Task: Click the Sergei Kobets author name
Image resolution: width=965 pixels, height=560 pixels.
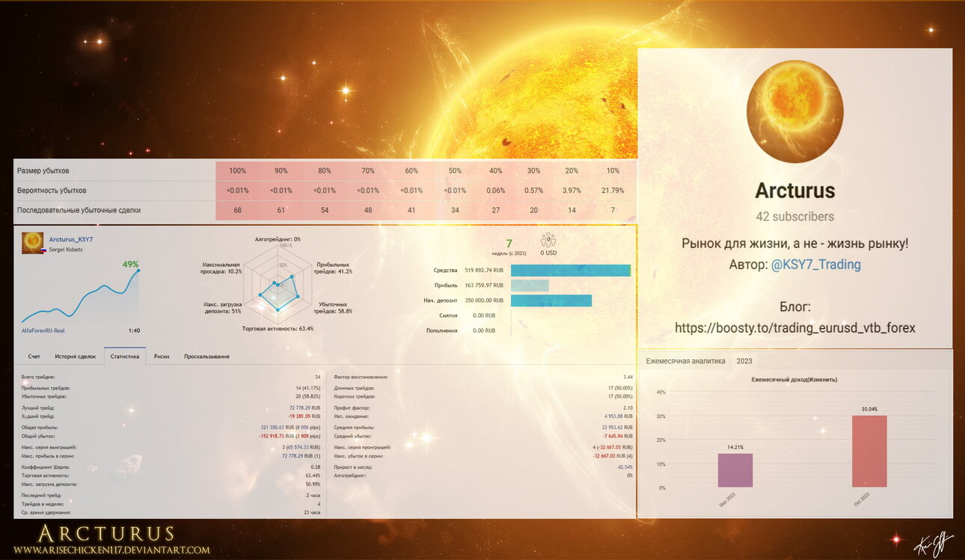Action: [67, 250]
